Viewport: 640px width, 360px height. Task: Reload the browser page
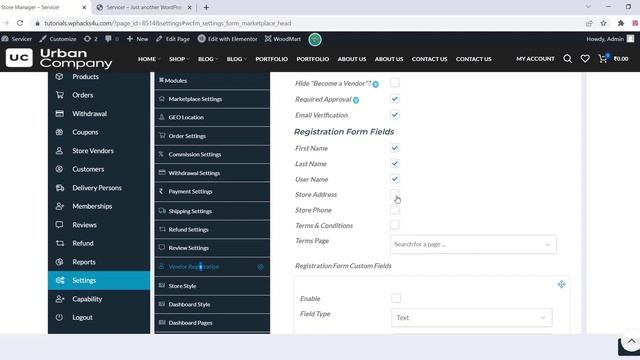20,23
